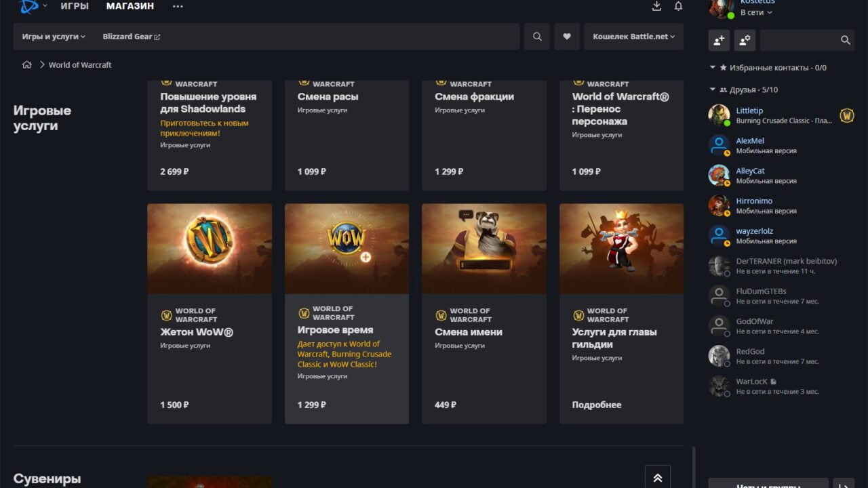Open wishlist heart icon

point(567,37)
